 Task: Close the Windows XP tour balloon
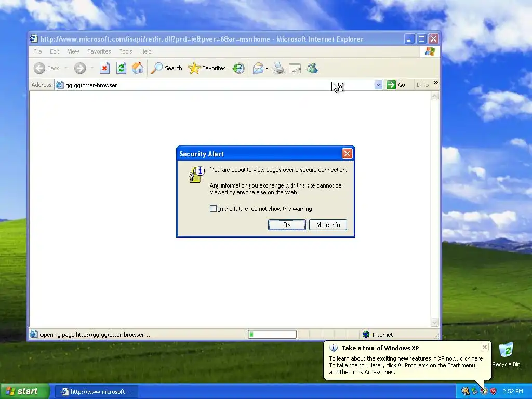485,347
